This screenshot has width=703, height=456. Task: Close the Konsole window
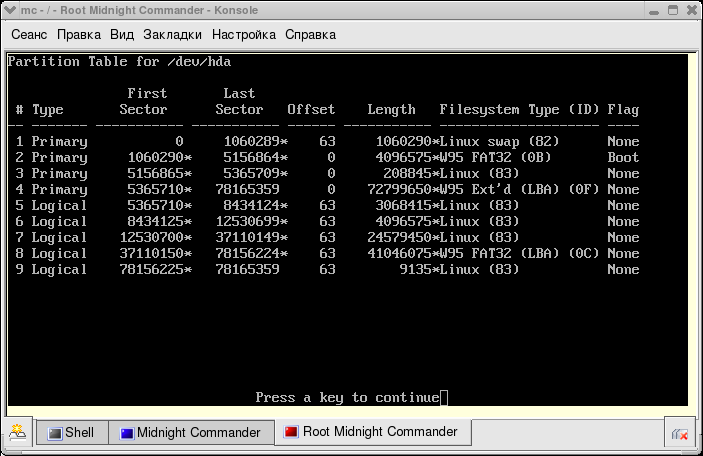pos(692,10)
